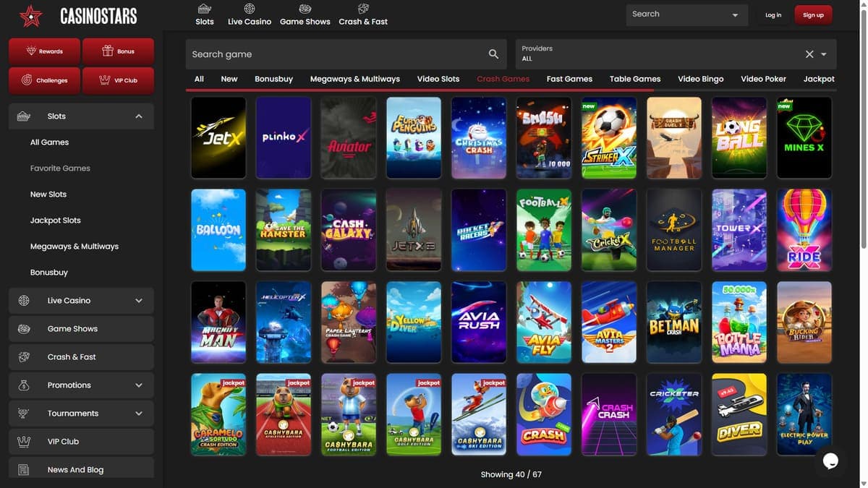Expand the Tournaments sidebar section
Viewport: 868px width, 488px height.
point(139,414)
